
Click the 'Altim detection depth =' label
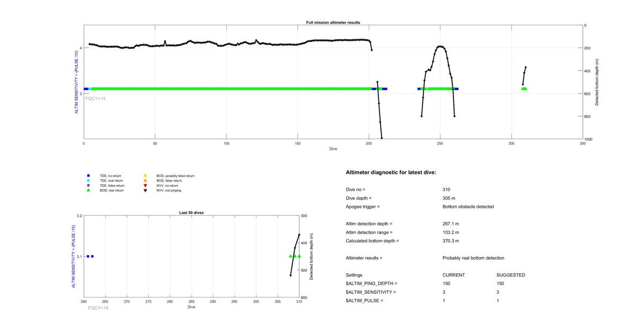(369, 224)
